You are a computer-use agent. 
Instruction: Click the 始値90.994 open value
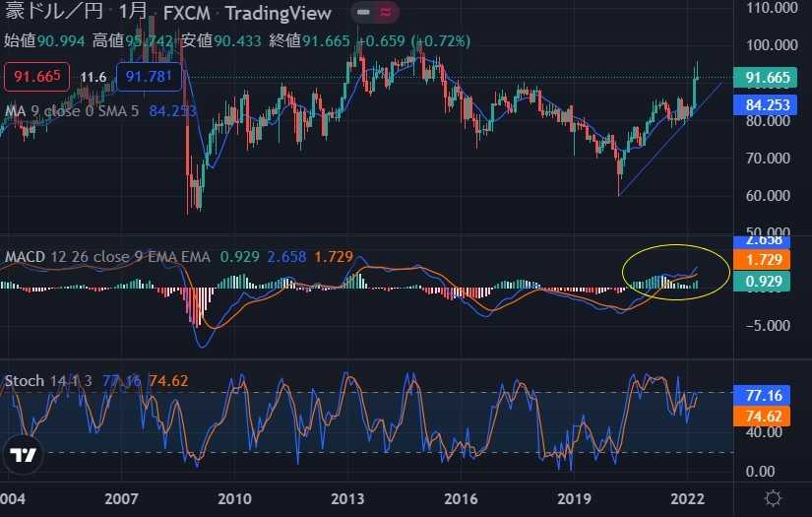(x=44, y=40)
